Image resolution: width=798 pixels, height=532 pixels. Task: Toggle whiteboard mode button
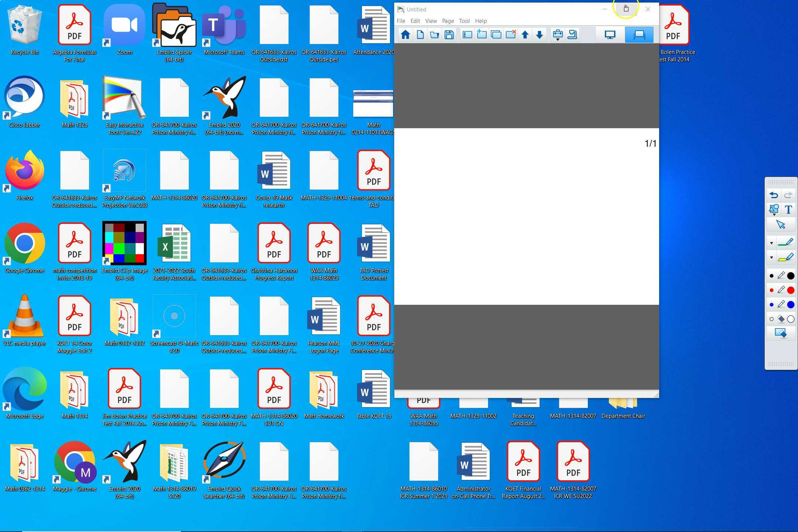639,35
